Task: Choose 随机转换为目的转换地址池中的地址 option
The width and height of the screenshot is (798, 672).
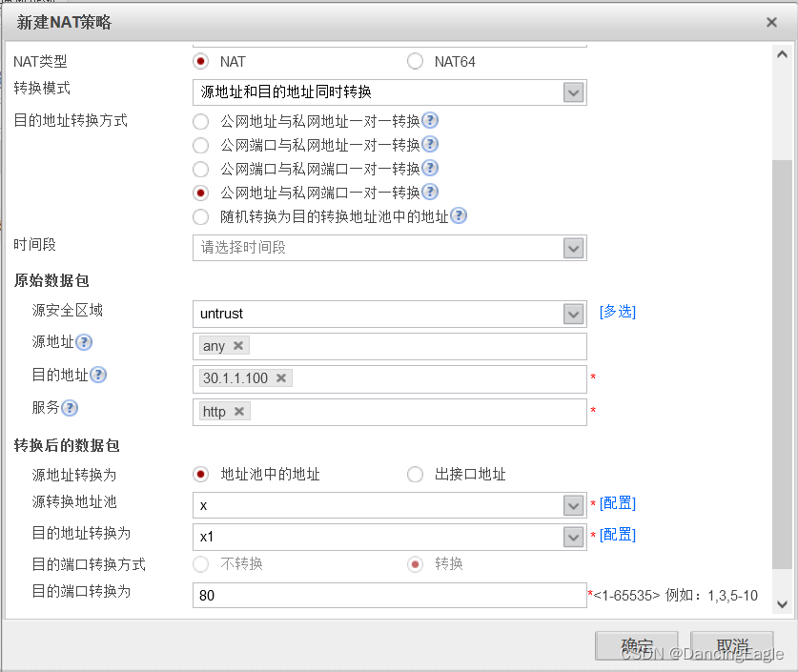Action: pyautogui.click(x=200, y=216)
